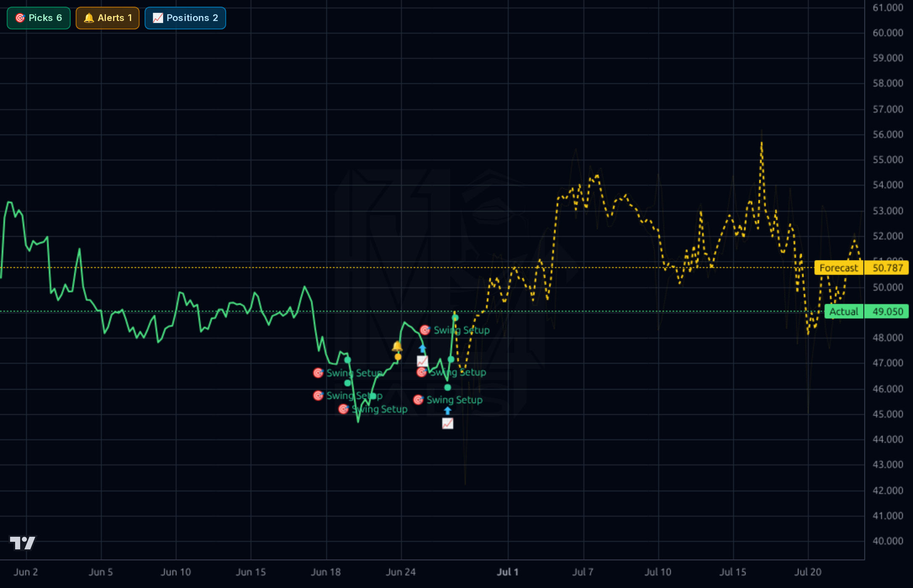Click the Jun 24 date label
Screen dimensions: 913x588
coord(401,572)
